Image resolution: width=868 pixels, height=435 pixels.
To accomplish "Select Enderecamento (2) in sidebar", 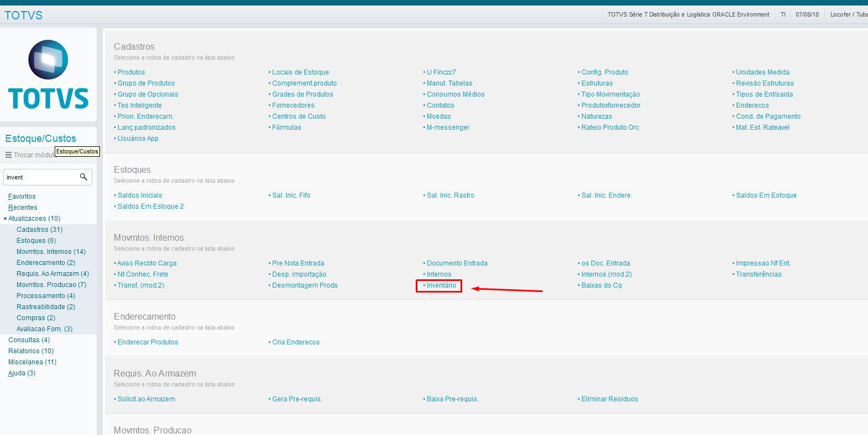I will (46, 263).
